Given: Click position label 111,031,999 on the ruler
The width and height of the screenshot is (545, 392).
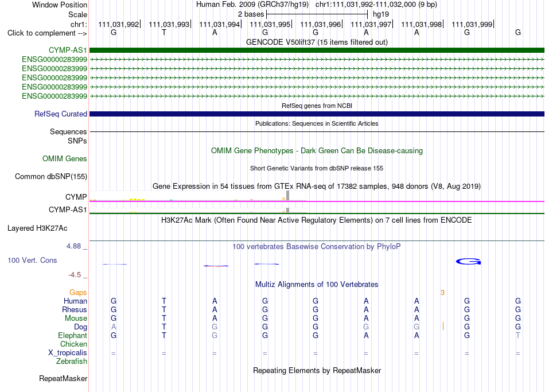Looking at the screenshot, I should tap(472, 24).
